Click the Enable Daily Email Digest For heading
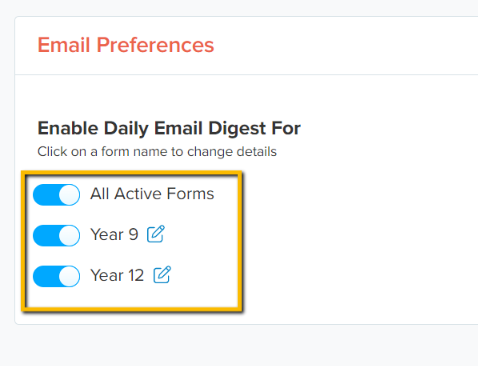Viewport: 478px width, 366px height. point(169,129)
